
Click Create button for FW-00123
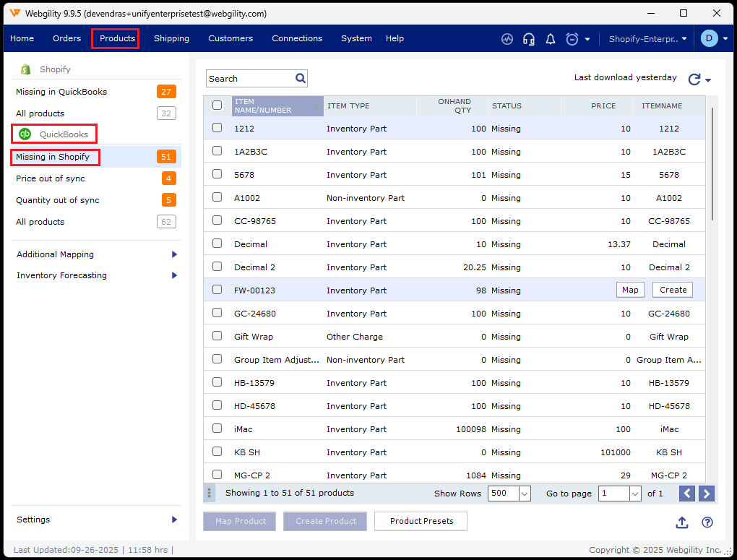(673, 290)
